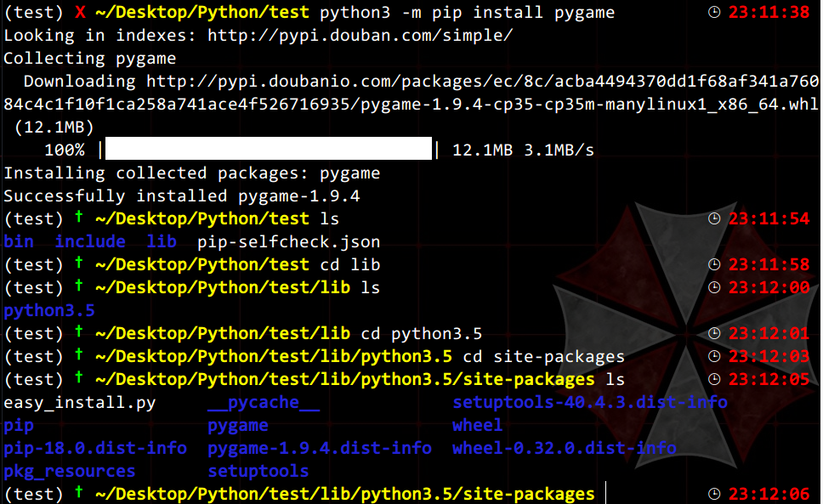Click the clock icon next to 23:11:38

tap(712, 12)
